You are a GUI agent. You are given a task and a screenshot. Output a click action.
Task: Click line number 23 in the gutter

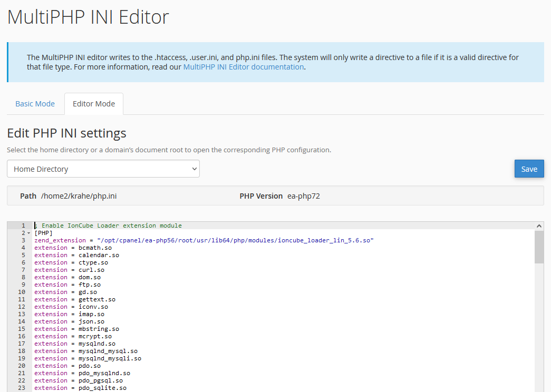22,388
